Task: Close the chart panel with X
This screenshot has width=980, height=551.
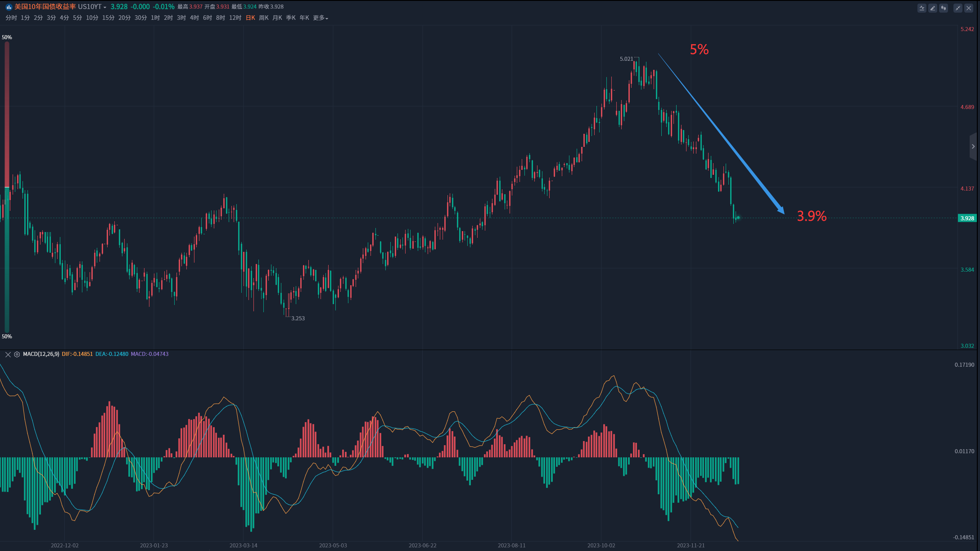Action: click(x=968, y=8)
